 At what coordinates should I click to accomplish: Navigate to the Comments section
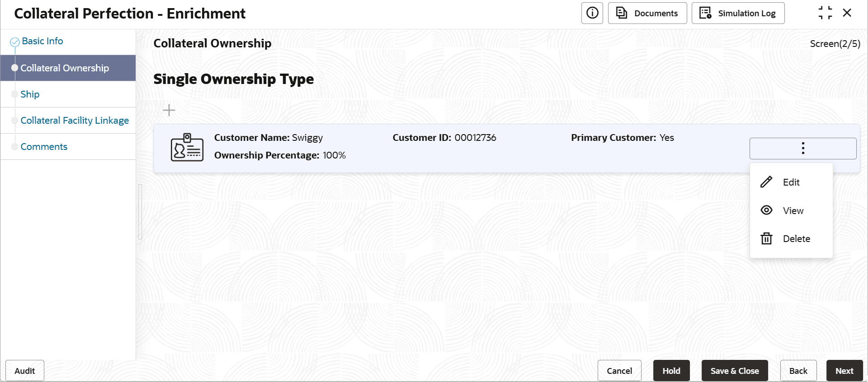click(x=44, y=146)
